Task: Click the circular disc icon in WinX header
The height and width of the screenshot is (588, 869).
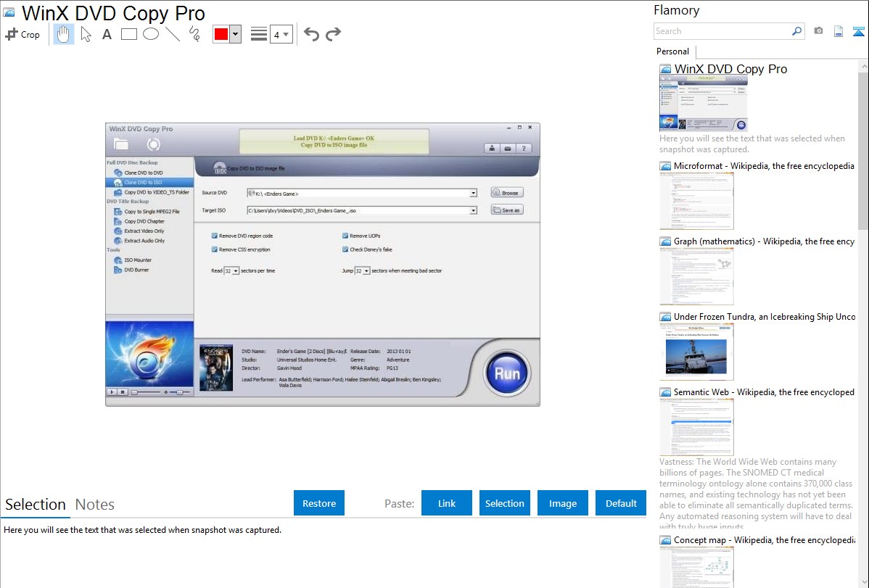Action: coord(154,145)
